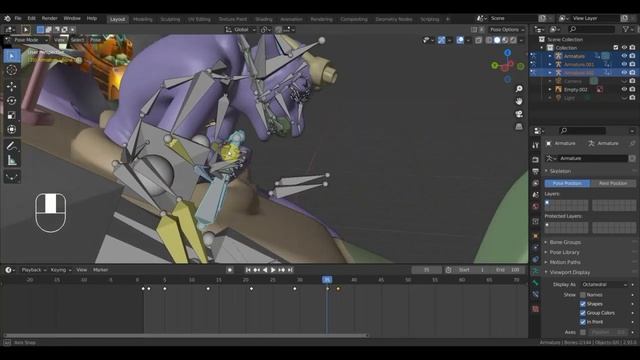Toggle camera view icon in viewport
640x360 pixels.
[x=519, y=114]
